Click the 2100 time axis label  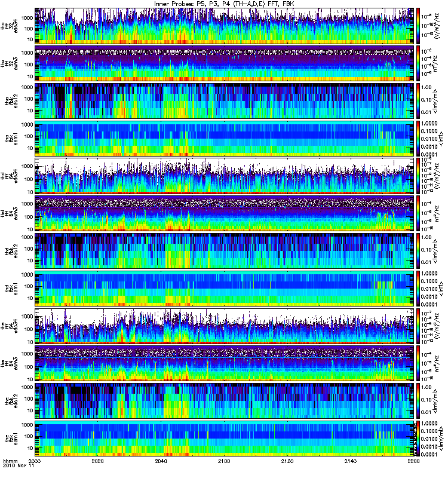pos(224,461)
